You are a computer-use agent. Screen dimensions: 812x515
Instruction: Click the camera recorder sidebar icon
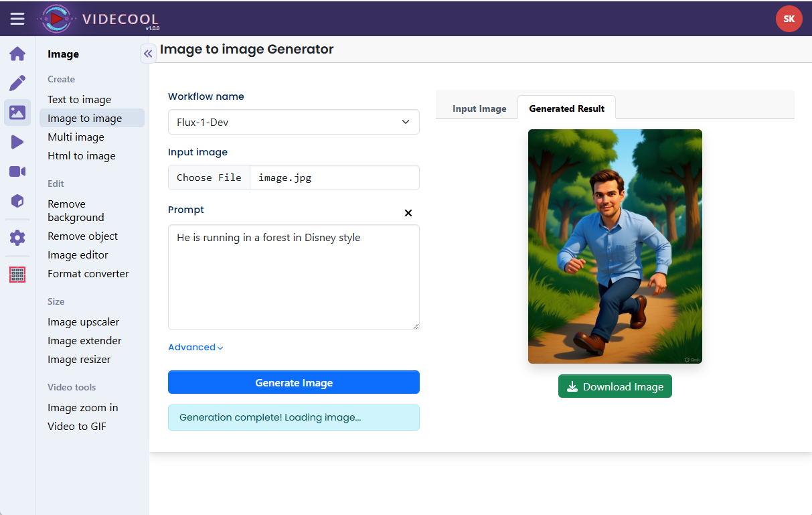click(17, 171)
